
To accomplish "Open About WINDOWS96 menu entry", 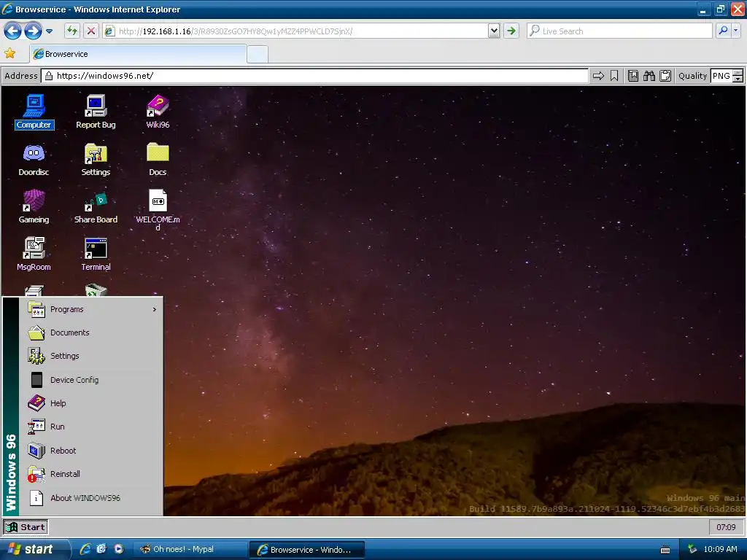I will [91, 498].
